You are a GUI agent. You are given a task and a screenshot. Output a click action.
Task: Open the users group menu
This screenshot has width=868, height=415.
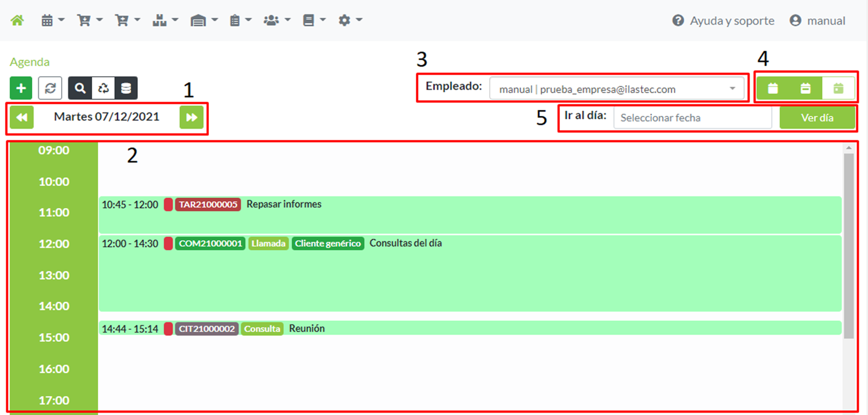coord(277,20)
